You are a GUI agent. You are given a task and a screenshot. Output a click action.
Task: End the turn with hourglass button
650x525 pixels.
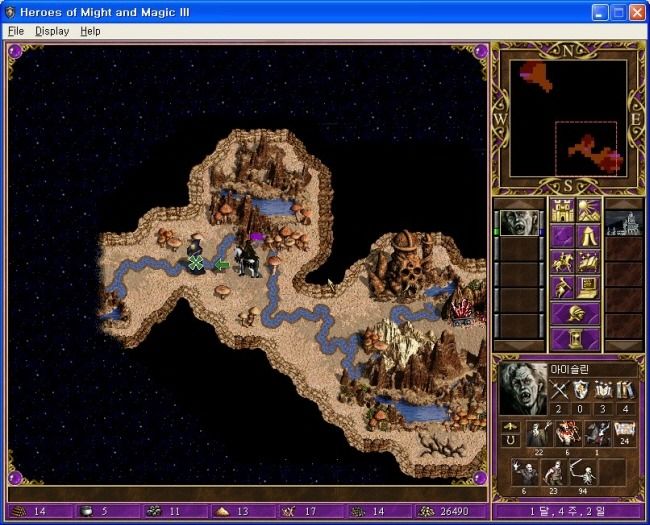click(x=575, y=339)
